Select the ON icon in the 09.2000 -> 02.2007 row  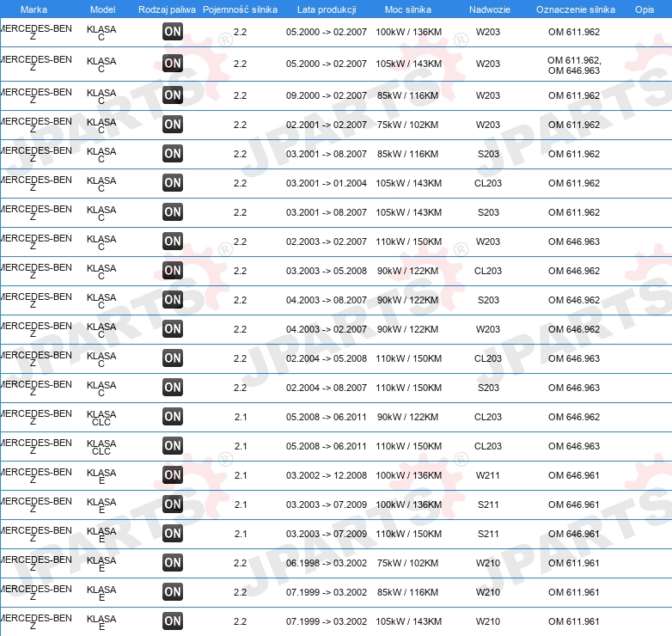coord(173,95)
